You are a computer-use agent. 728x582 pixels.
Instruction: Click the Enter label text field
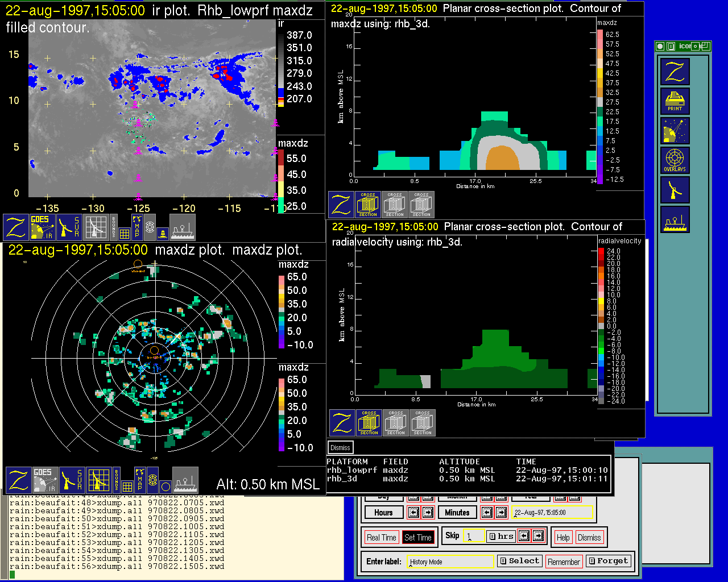click(x=450, y=562)
